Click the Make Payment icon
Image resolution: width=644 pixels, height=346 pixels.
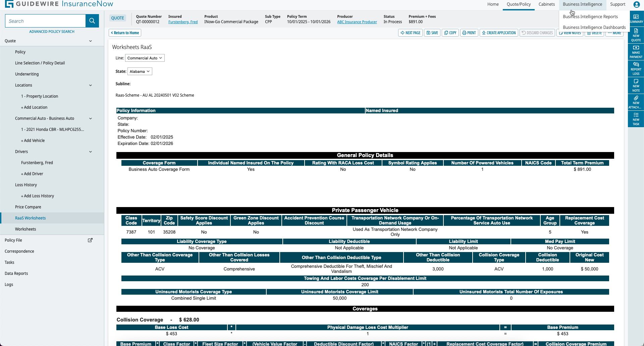pos(636,51)
